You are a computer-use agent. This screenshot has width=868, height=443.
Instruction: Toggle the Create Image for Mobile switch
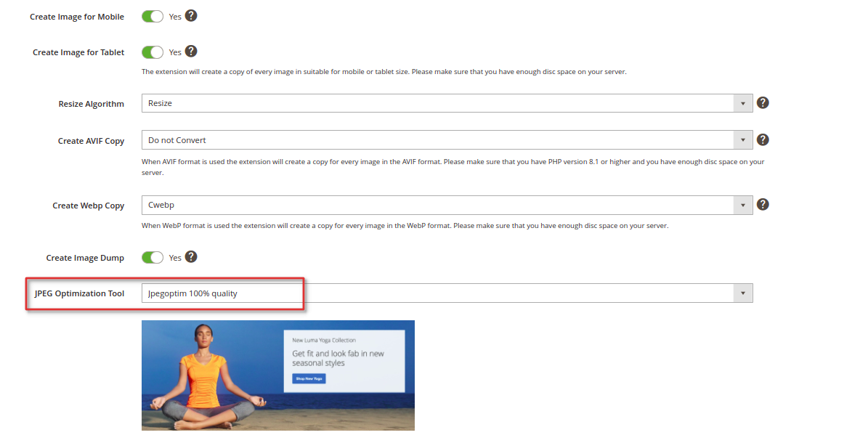click(153, 17)
